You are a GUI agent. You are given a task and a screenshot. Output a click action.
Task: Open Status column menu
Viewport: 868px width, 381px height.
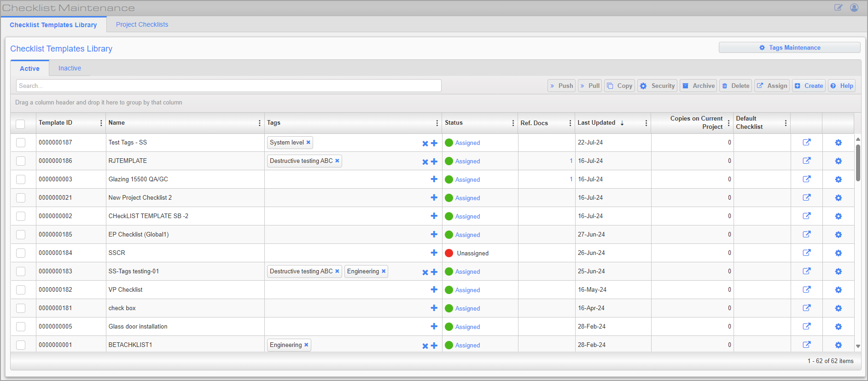[x=513, y=123]
